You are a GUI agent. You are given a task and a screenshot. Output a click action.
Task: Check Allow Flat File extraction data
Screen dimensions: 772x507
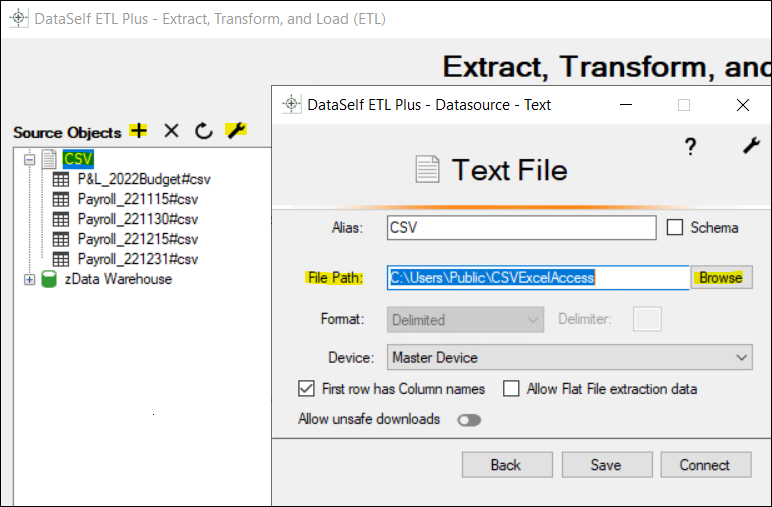coord(511,388)
